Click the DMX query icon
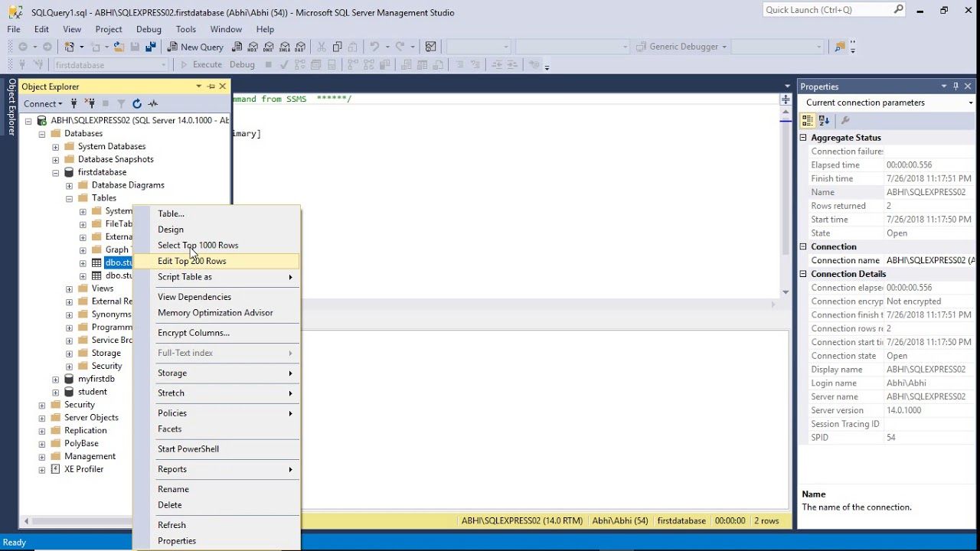 point(269,47)
